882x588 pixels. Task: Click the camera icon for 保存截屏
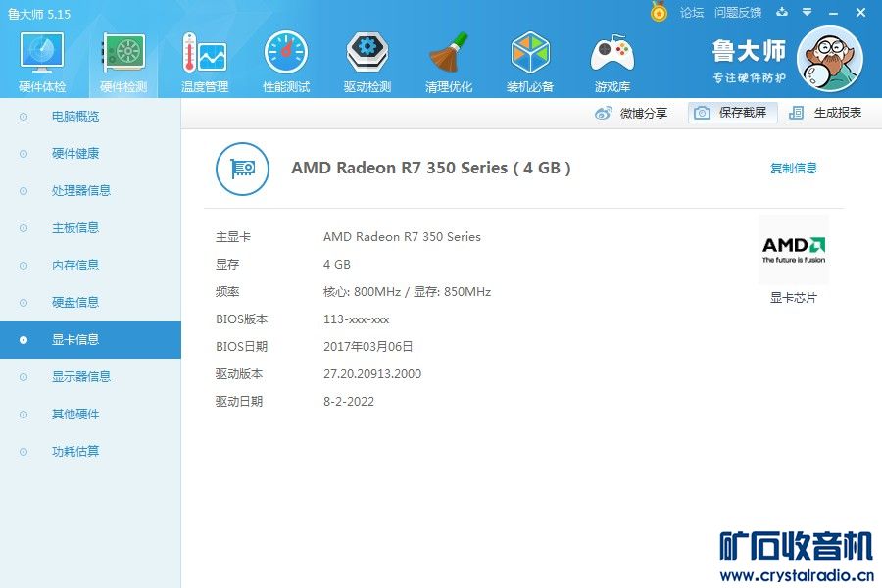click(702, 113)
